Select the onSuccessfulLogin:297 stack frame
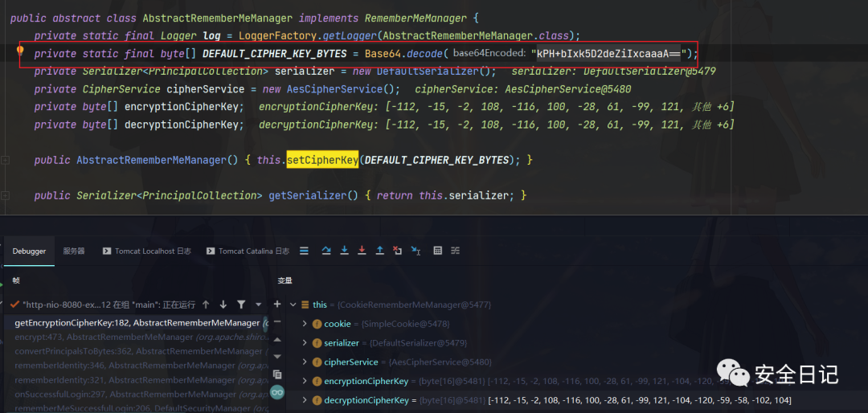Screen dimensions: 868x413 click(x=137, y=395)
